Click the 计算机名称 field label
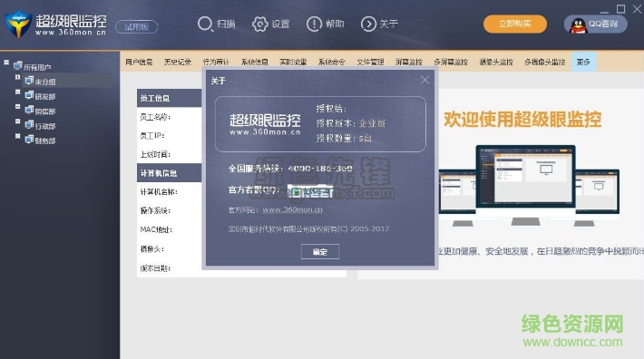This screenshot has width=644, height=359. point(159,191)
